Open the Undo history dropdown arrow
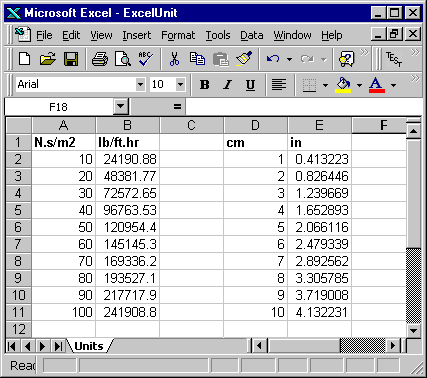This screenshot has width=427, height=378. coord(289,59)
